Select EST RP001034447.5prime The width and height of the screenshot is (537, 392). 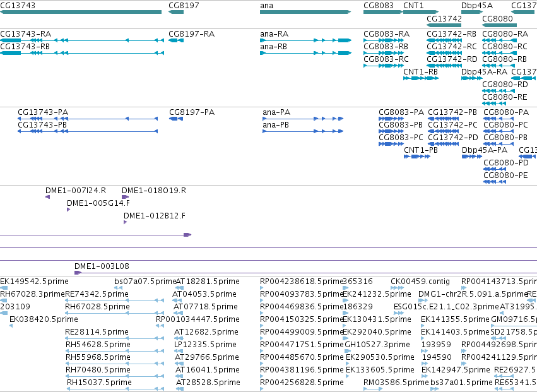pos(160,326)
